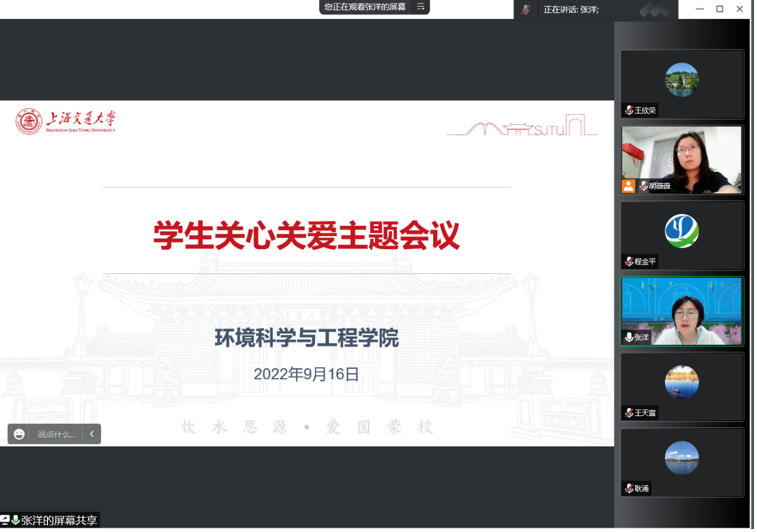
Task: Click the screen-share icon next to 张洋的屏幕共享
Action: (x=5, y=520)
